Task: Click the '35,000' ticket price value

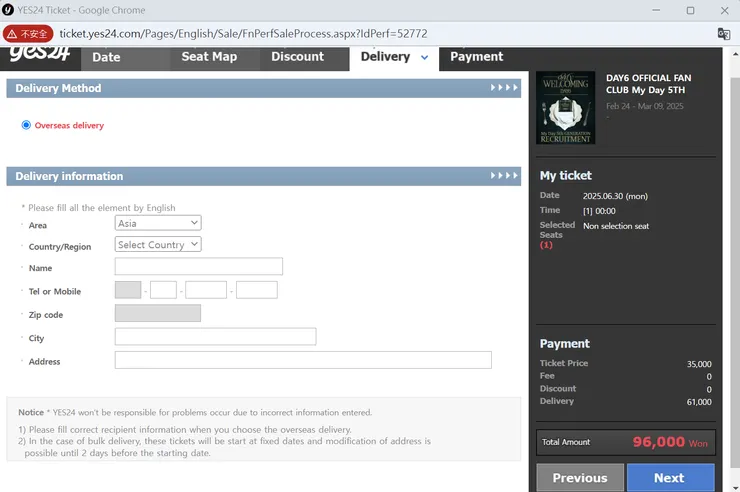Action: pos(699,364)
